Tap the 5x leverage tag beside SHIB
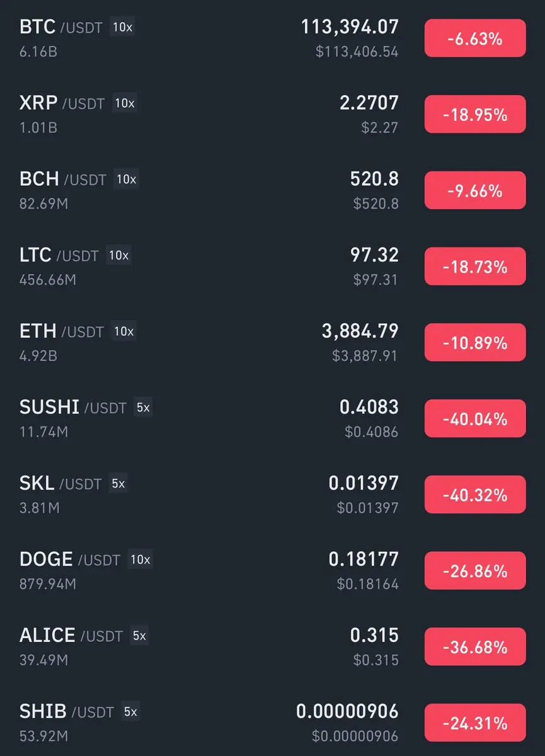The width and height of the screenshot is (545, 756). [130, 712]
